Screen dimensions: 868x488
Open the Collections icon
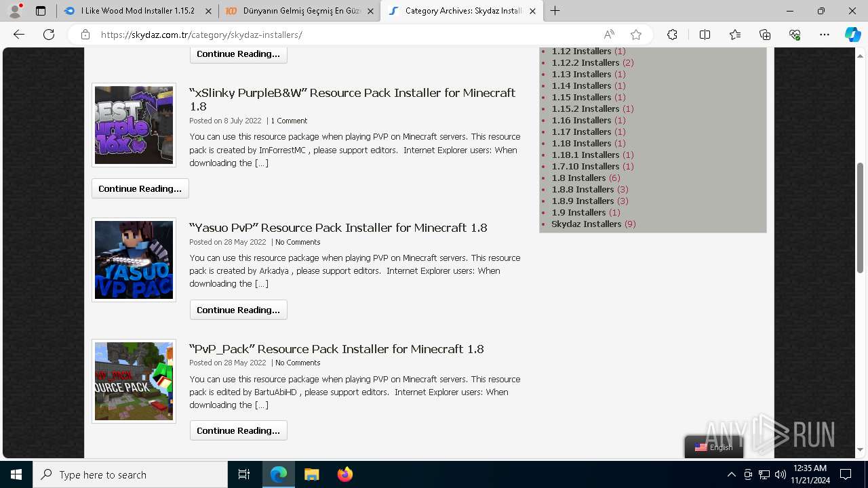coord(765,35)
